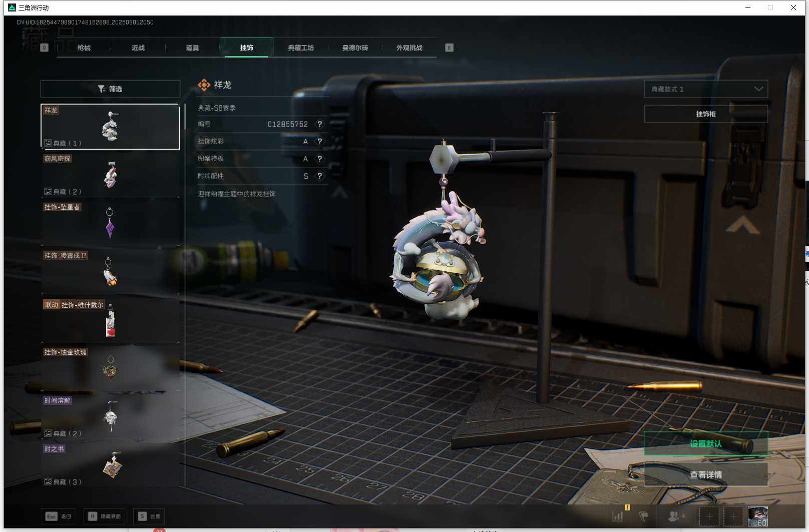The width and height of the screenshot is (809, 532).
Task: Open the 筛选 filter button
Action: 110,89
